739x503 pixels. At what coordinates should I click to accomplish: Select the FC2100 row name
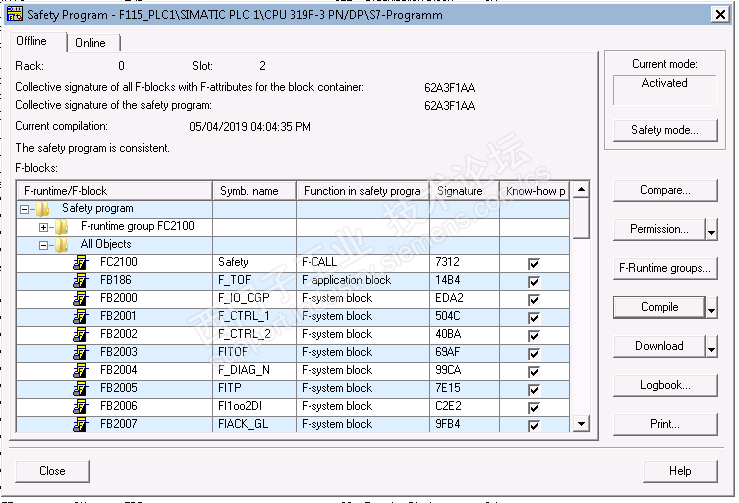[x=119, y=263]
